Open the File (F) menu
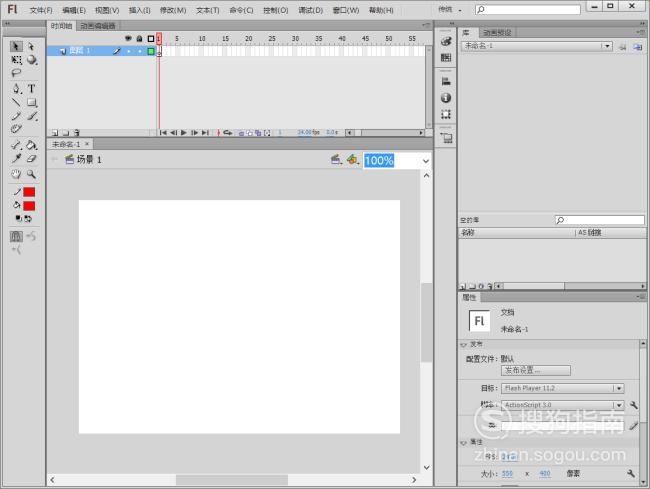 coord(41,10)
